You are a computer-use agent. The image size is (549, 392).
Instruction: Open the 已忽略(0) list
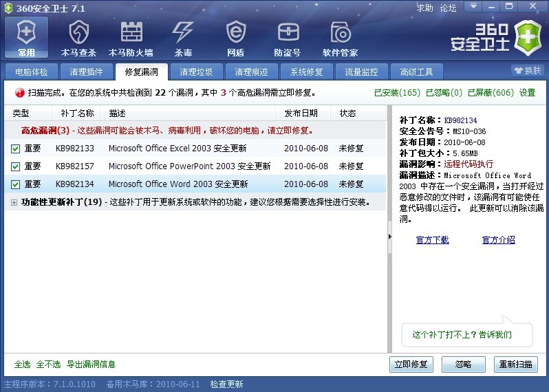[444, 93]
